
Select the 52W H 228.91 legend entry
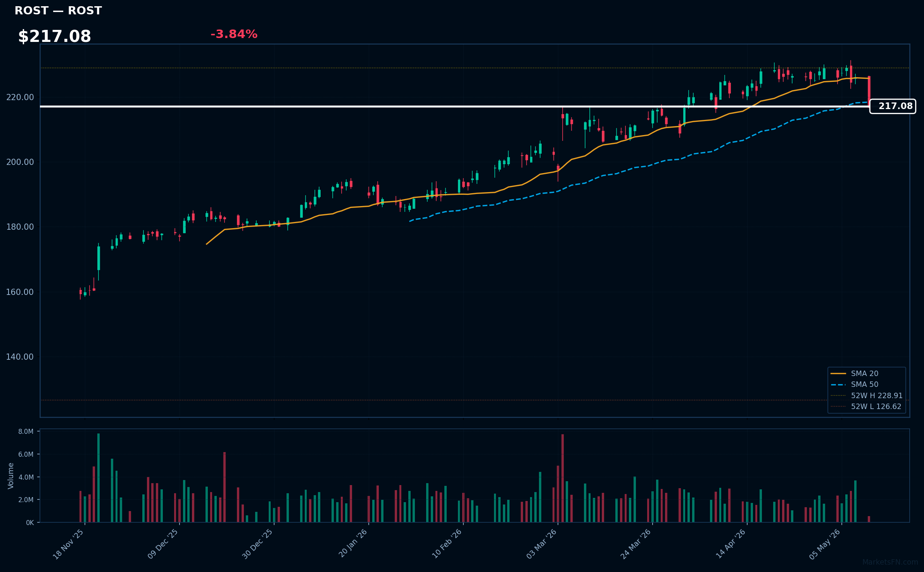(867, 395)
